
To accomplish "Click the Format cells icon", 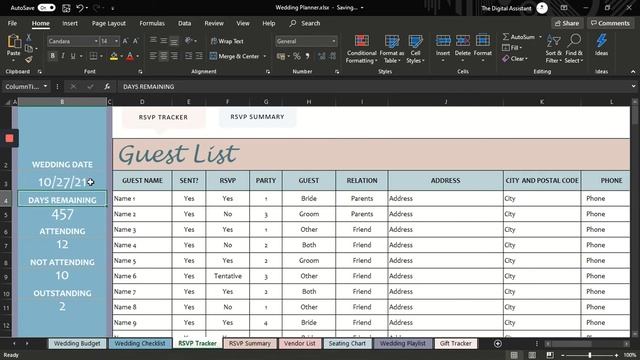I will tap(483, 41).
